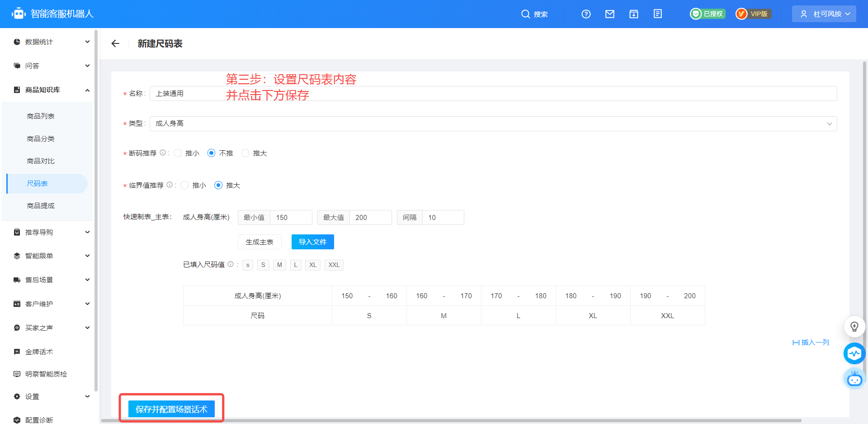The image size is (868, 424).
Task: Click the 金牌话术 message icon
Action: click(x=17, y=352)
